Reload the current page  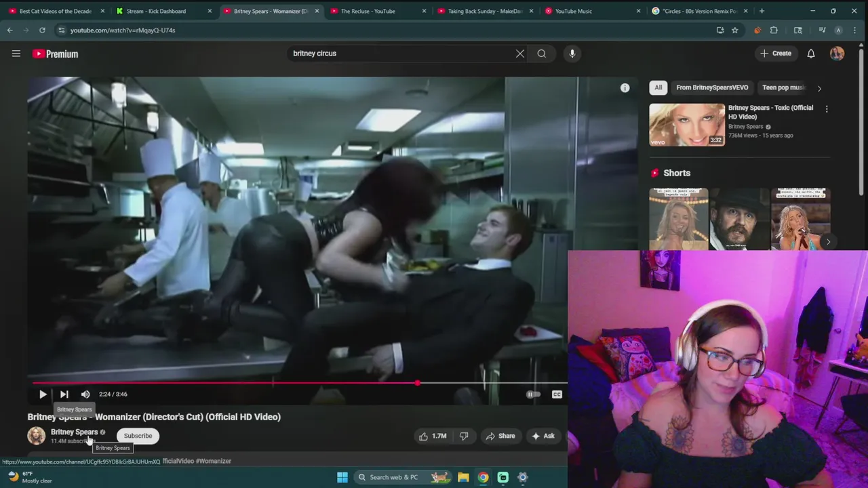click(x=42, y=30)
